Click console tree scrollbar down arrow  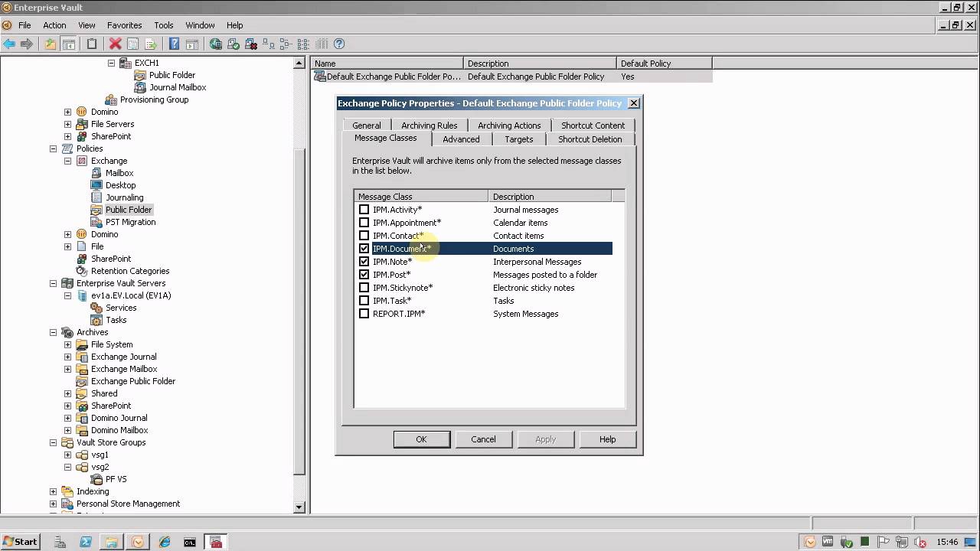(x=299, y=507)
